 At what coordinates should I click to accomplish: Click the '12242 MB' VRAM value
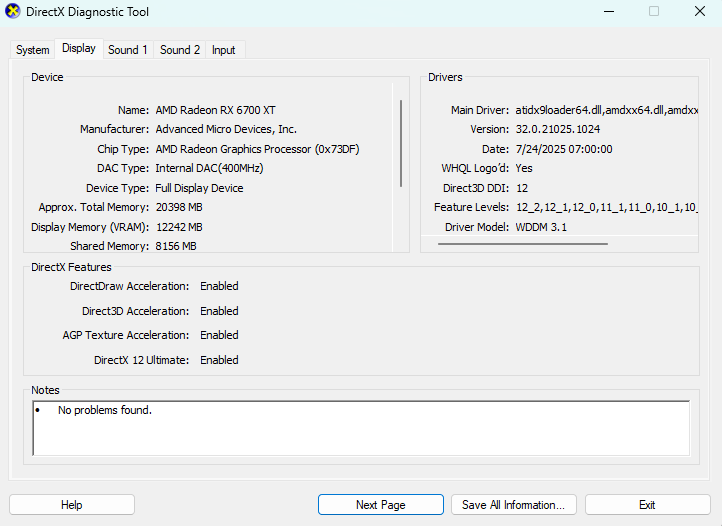179,227
